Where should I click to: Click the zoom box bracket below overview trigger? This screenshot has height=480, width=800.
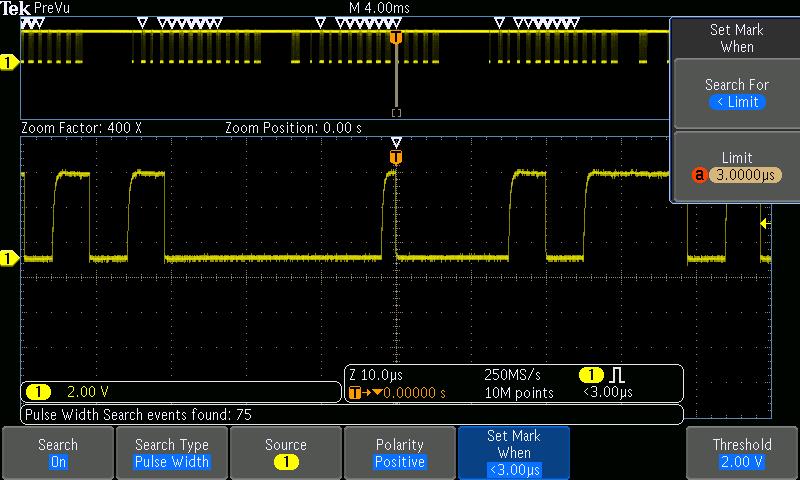point(396,113)
